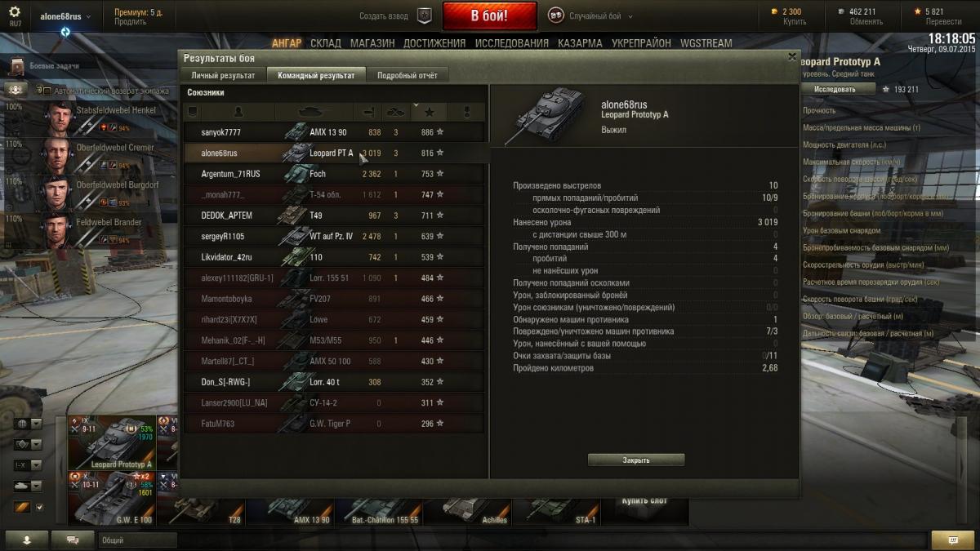Click the Общий chat input field
980x551 pixels.
(137, 540)
